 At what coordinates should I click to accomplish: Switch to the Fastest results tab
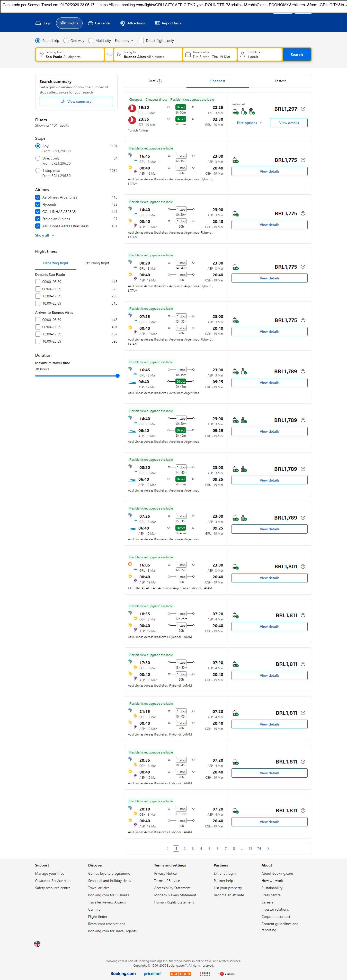tap(280, 81)
